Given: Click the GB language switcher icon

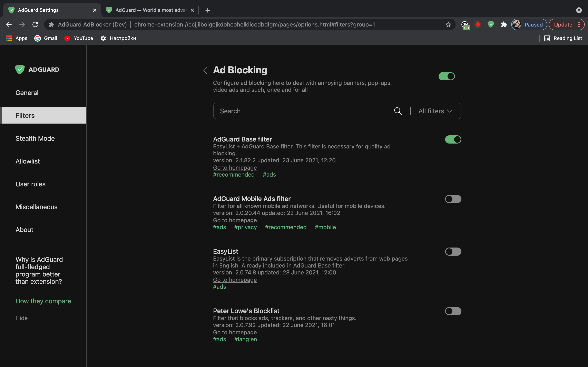Looking at the screenshot, I should 465,24.
